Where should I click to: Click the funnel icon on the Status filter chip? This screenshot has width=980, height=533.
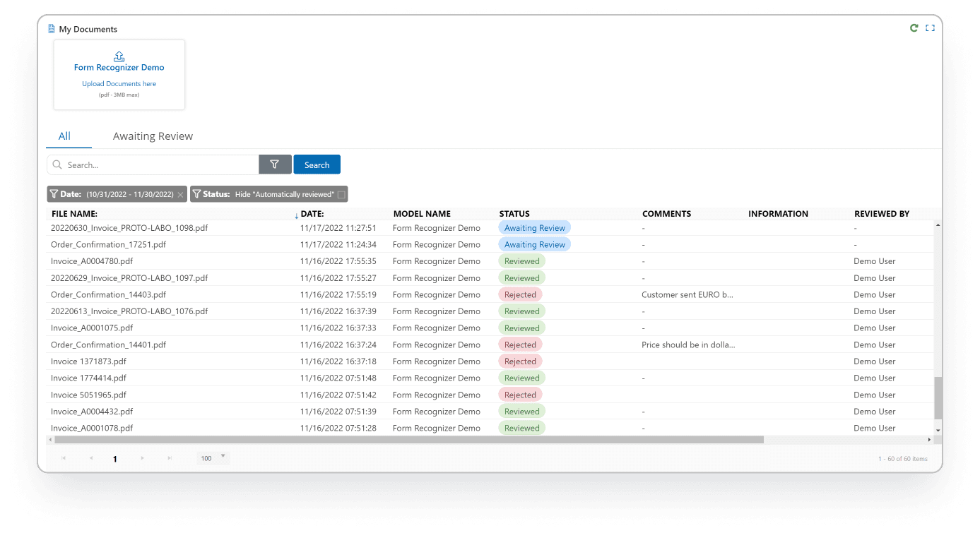coord(196,193)
